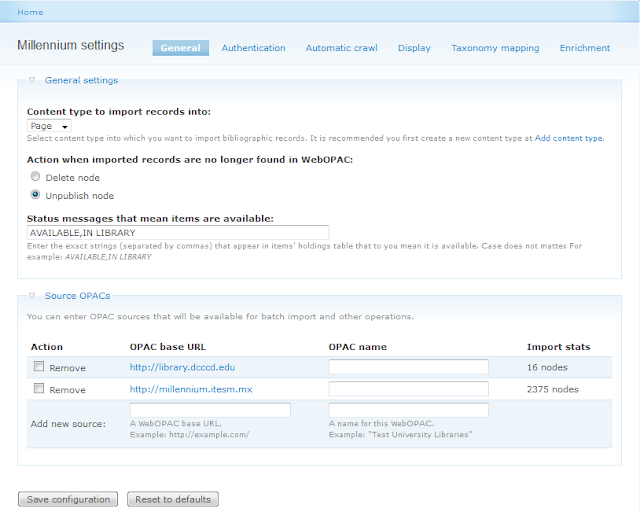
Task: Check Remove for millennium.itesm.mx
Action: click(x=39, y=388)
